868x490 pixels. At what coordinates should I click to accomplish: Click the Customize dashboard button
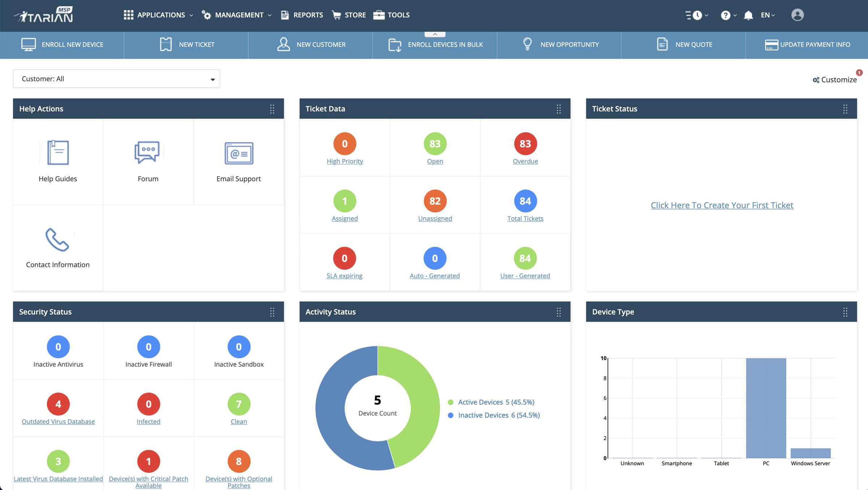point(833,79)
